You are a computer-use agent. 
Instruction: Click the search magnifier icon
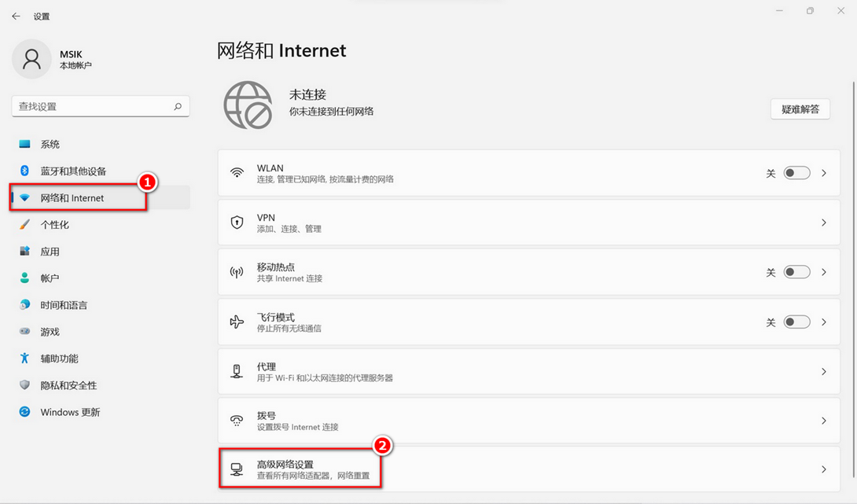tap(178, 106)
